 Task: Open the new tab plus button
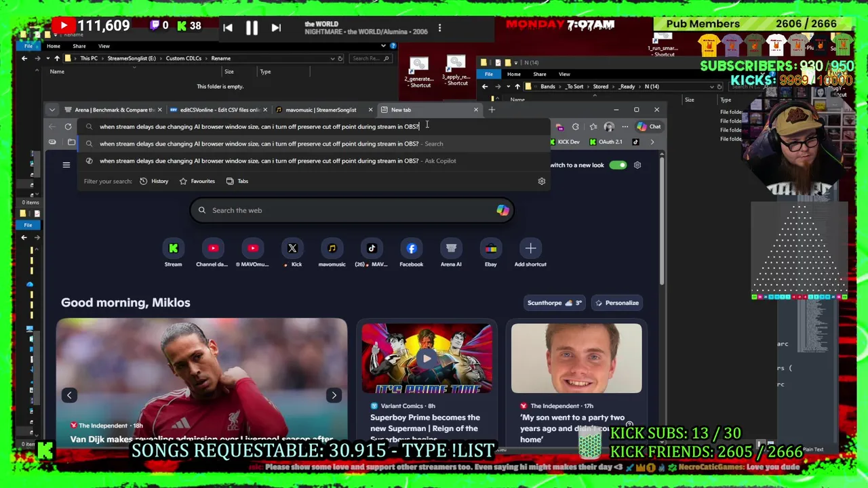coord(492,110)
